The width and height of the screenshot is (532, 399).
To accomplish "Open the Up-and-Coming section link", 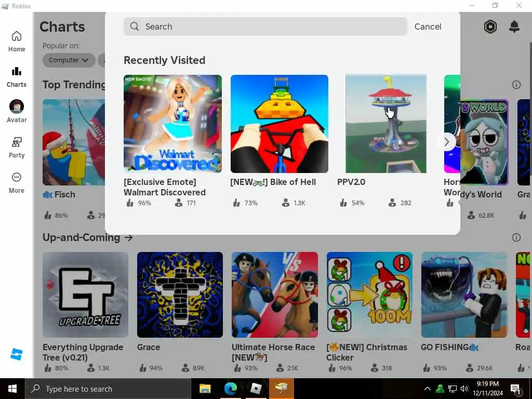I will [87, 237].
